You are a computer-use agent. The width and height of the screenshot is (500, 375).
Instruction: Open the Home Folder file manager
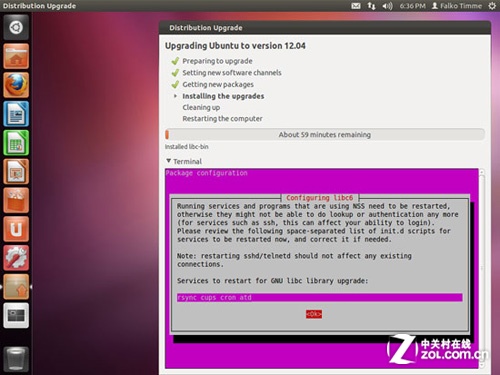16,56
